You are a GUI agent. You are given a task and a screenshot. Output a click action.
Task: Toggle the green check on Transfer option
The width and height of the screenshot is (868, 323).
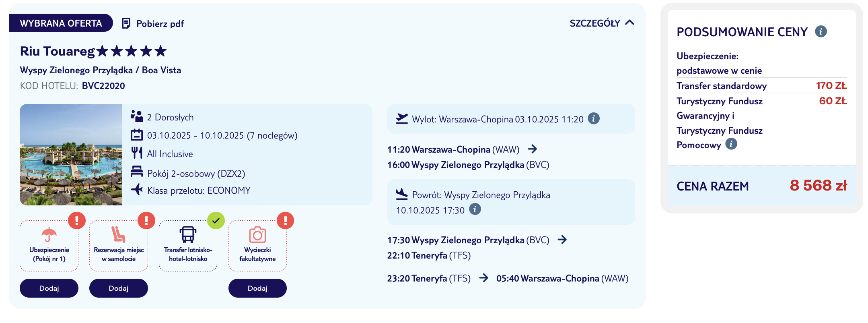[x=216, y=220]
